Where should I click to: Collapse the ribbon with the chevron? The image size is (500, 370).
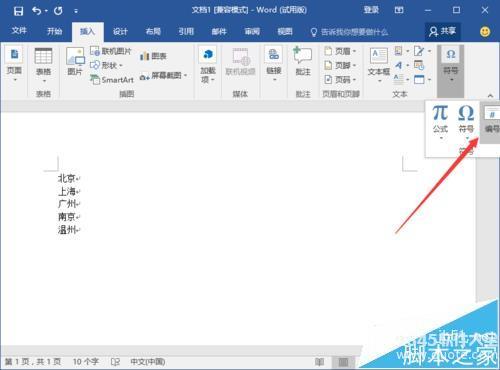click(x=490, y=96)
